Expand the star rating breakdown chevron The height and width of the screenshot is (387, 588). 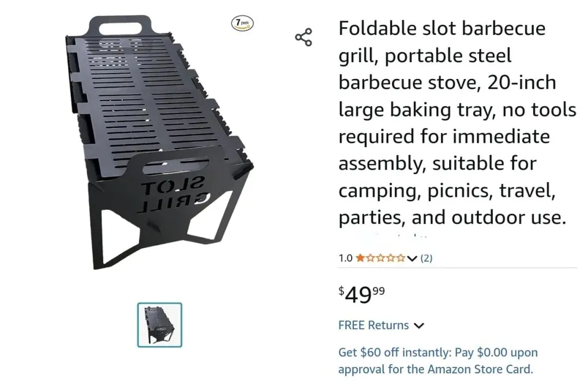[412, 258]
